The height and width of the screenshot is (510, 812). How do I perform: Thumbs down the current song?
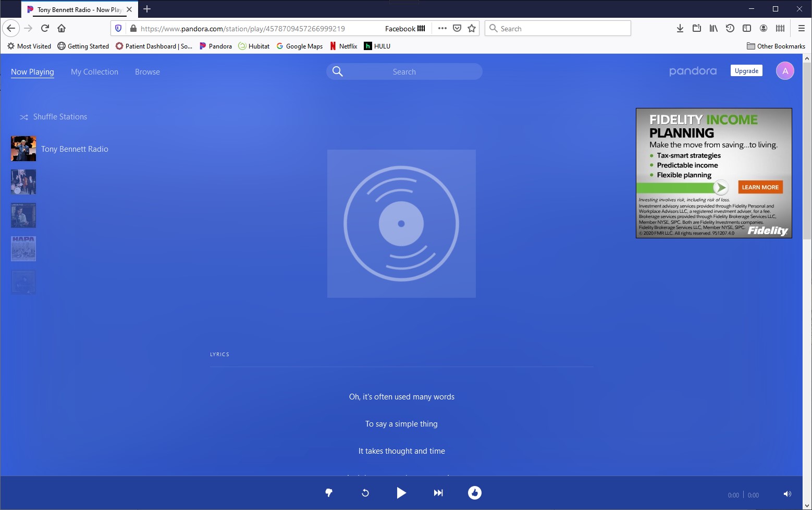(x=329, y=493)
